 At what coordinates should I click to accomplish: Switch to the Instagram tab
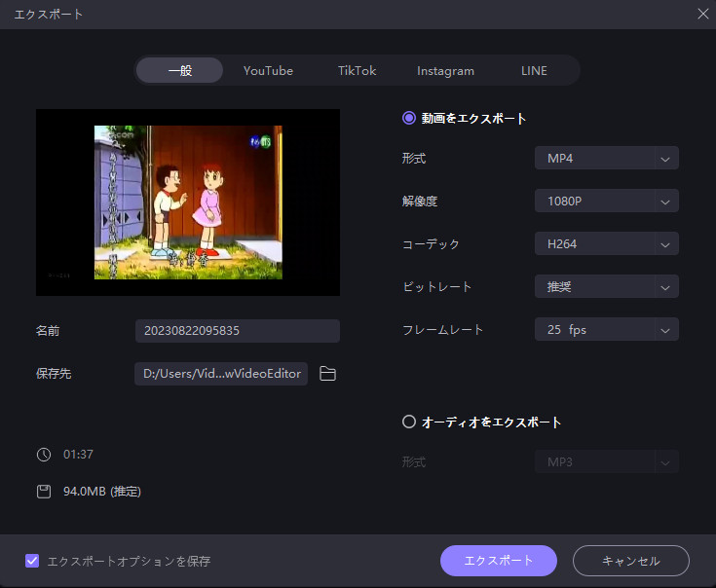(445, 71)
